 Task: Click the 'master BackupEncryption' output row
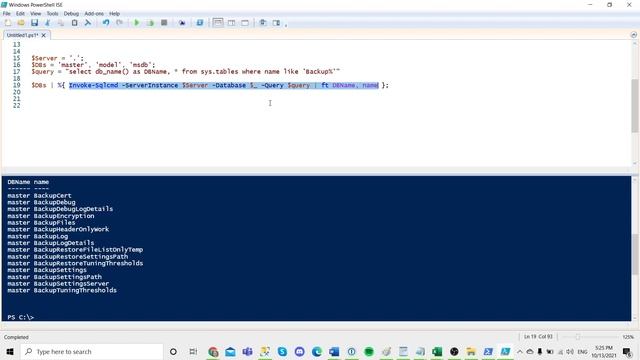tap(51, 216)
